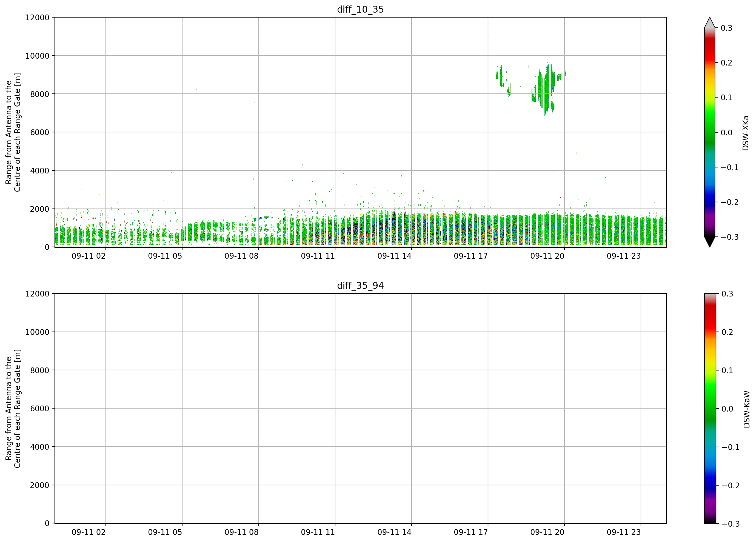756x542 pixels.
Task: Click the 09-11 17 time label under diff_35_94
Action: (x=471, y=532)
